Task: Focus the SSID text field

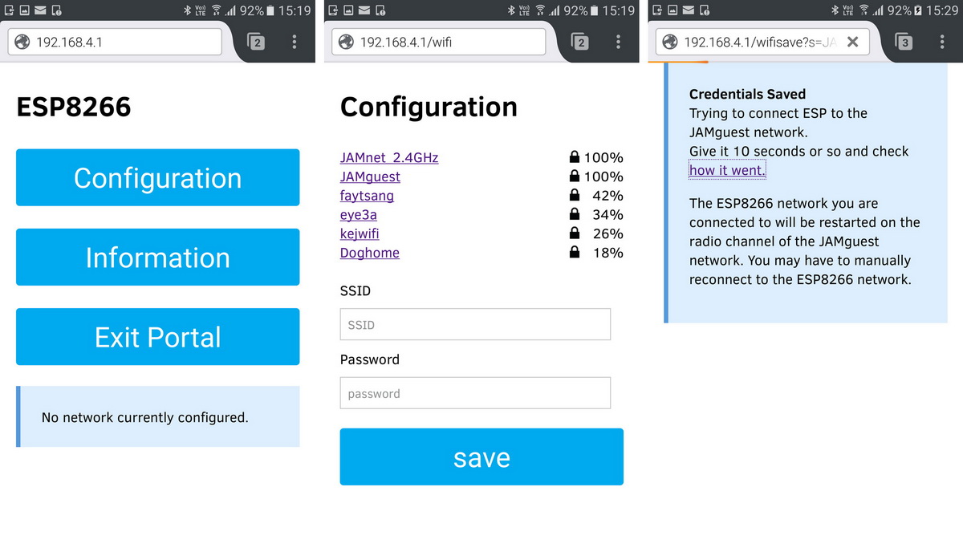Action: [475, 325]
